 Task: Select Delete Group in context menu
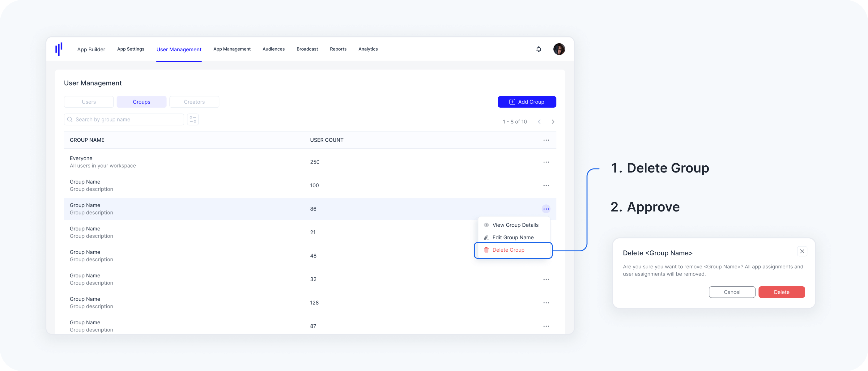coord(508,250)
